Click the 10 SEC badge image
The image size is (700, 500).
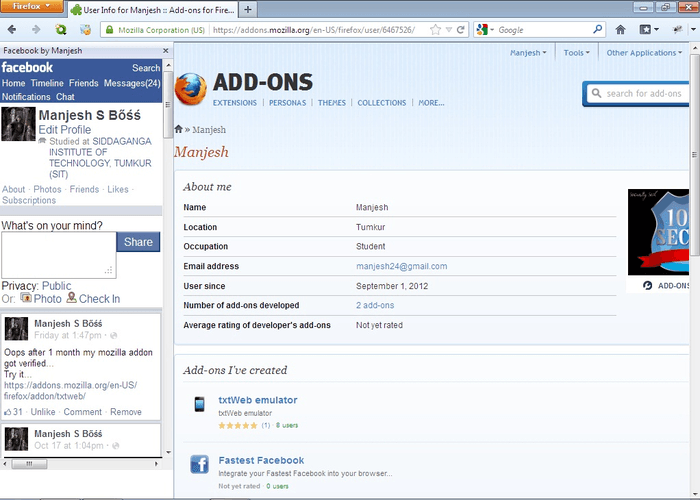click(x=658, y=232)
